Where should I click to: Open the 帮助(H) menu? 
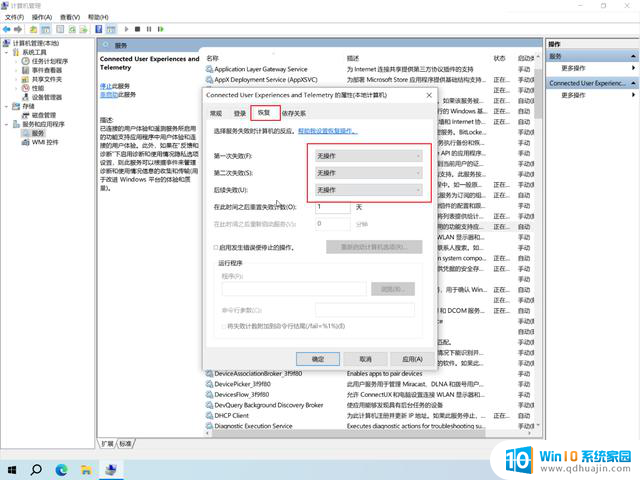98,17
